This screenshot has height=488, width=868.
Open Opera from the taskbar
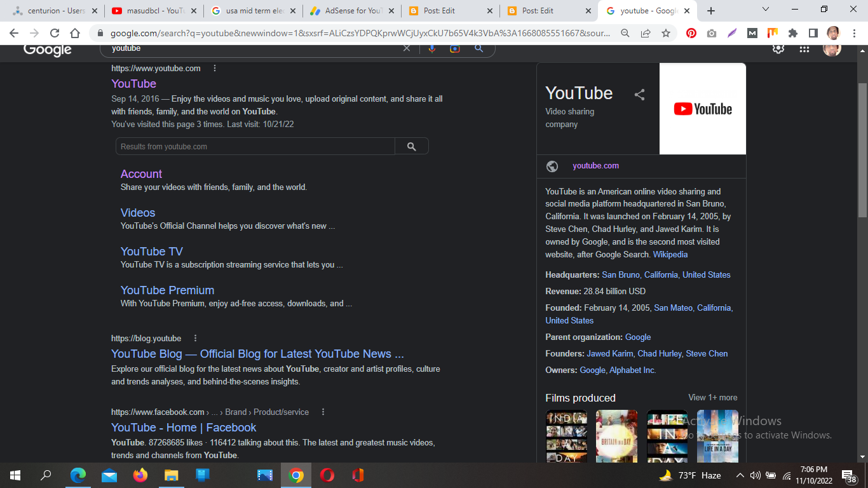click(x=327, y=475)
